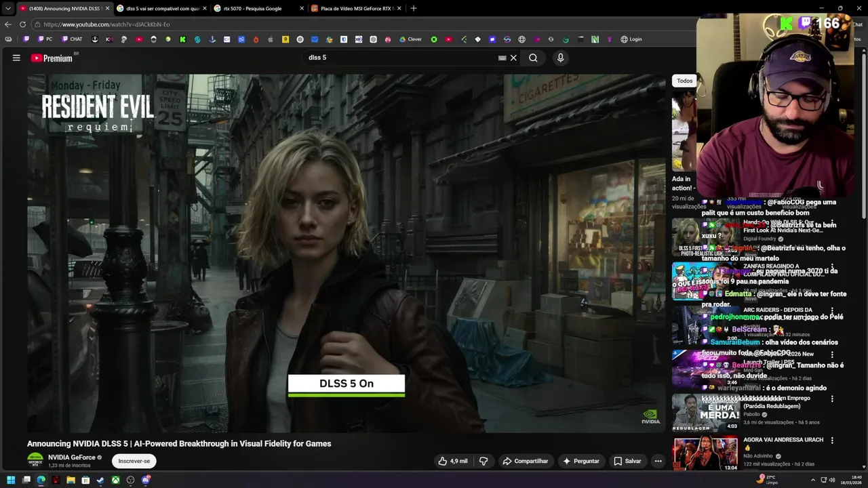Open the PC bookmark
This screenshot has width=868, height=488.
(x=45, y=39)
